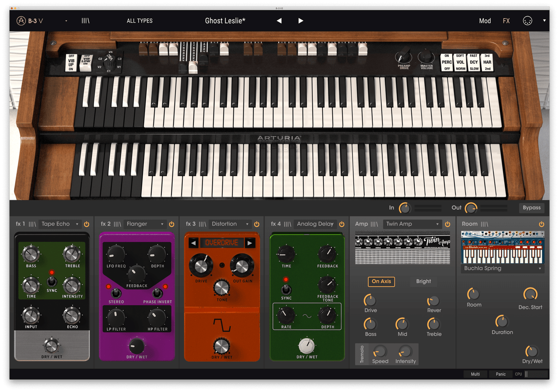This screenshot has height=392, width=559.
Task: Open fx 1 preset library icon
Action: [x=32, y=224]
